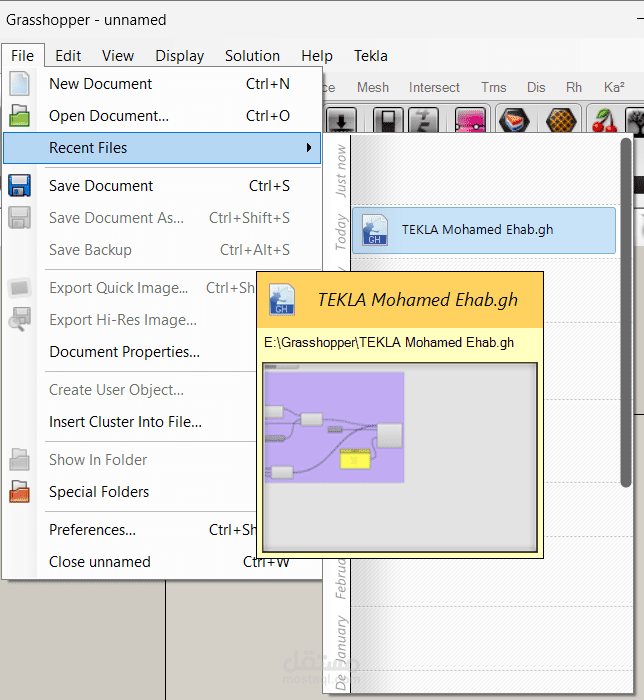The height and width of the screenshot is (700, 644).
Task: Choose Insert Cluster Into File...
Action: [x=129, y=422]
